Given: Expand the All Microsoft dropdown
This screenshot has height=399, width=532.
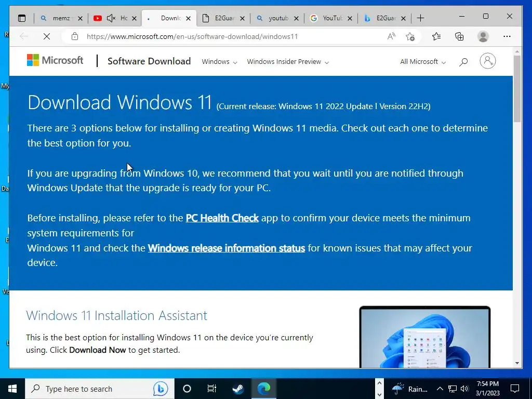Looking at the screenshot, I should [423, 62].
